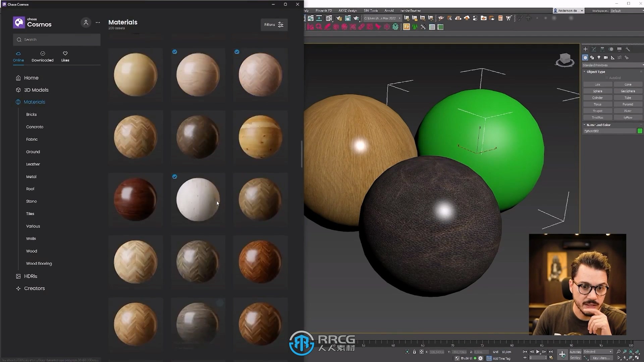
Task: Open Filters in Cosmos Materials
Action: point(274,24)
